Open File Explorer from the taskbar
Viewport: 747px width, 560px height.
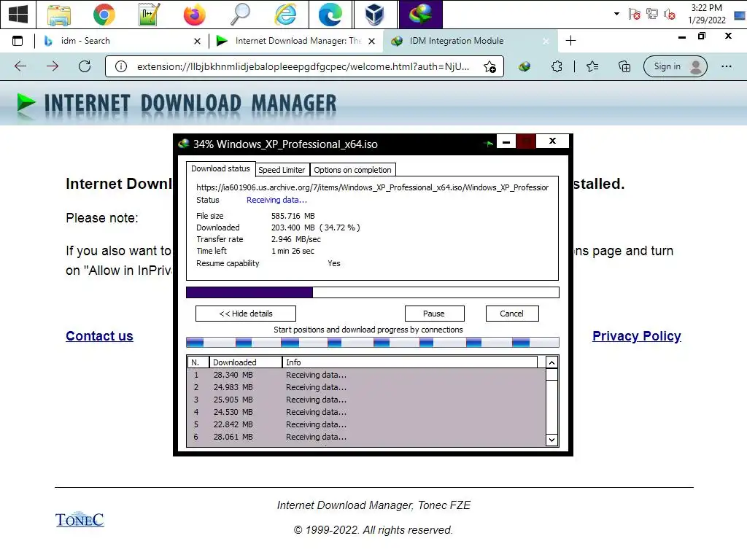click(x=59, y=15)
